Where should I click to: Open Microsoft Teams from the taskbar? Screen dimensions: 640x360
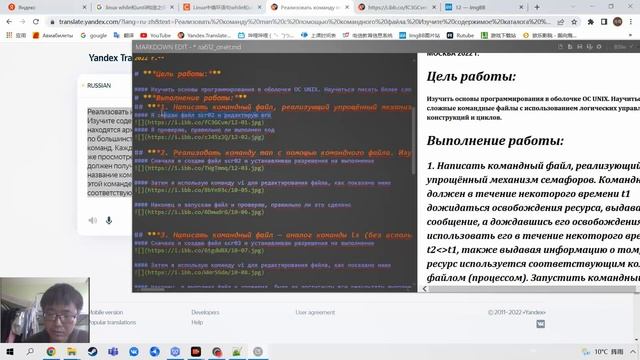(x=113, y=351)
